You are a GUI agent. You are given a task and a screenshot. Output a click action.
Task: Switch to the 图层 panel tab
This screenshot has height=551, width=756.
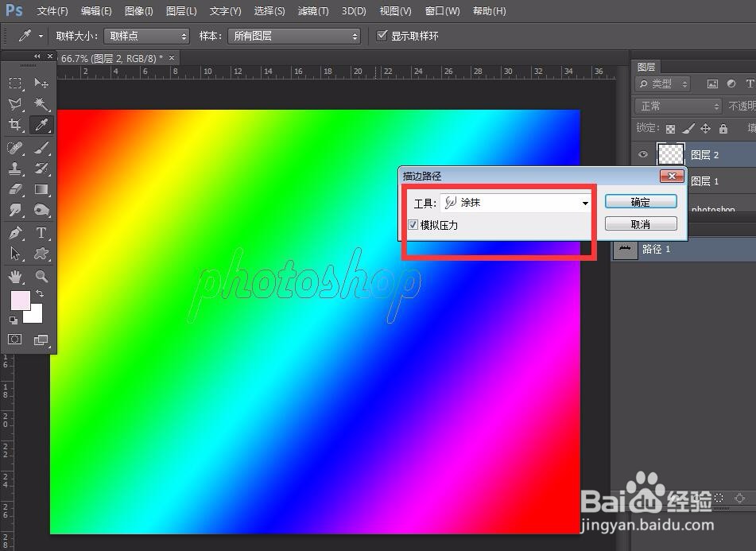pyautogui.click(x=646, y=67)
